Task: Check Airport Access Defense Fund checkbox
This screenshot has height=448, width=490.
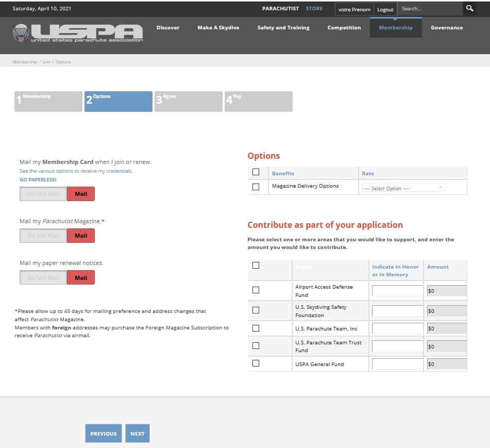Action: click(x=256, y=290)
